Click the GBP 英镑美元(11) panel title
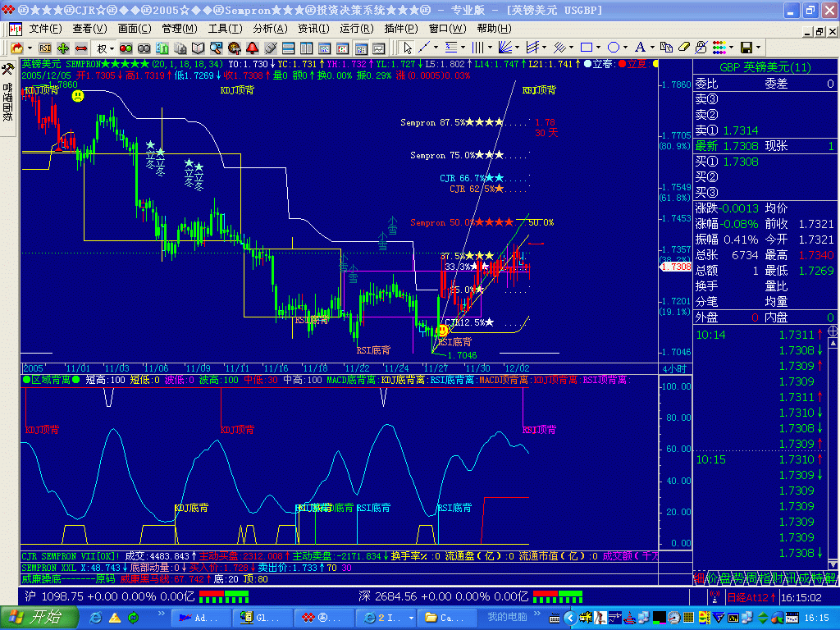 (x=765, y=67)
